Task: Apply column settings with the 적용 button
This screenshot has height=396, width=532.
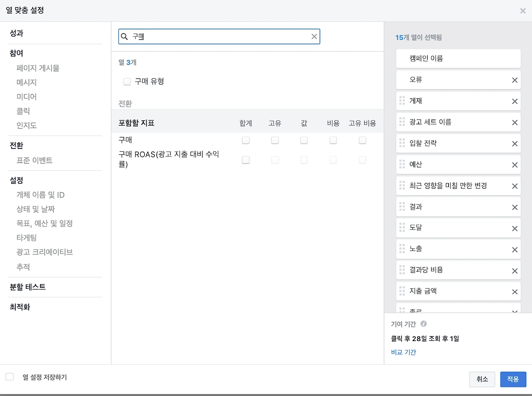Action: pos(513,379)
